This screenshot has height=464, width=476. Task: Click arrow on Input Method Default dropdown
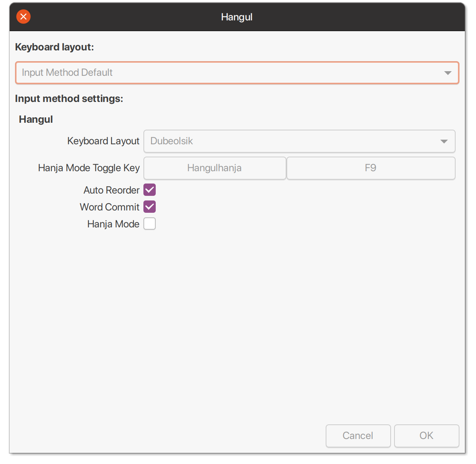[448, 73]
